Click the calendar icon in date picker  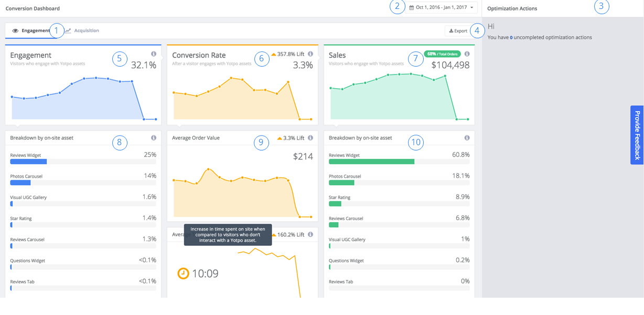click(x=412, y=8)
